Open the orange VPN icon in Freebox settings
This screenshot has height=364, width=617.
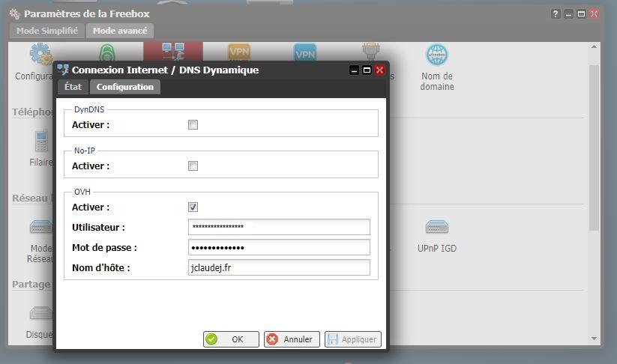[x=239, y=52]
